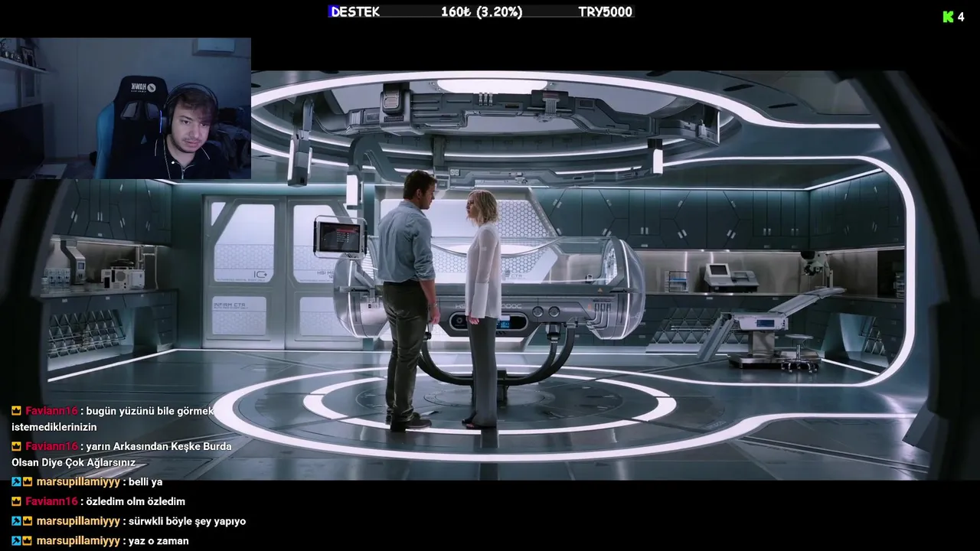Click marsupillamiyyy username on 'belli ya' message
The width and height of the screenshot is (980, 551).
pos(78,482)
